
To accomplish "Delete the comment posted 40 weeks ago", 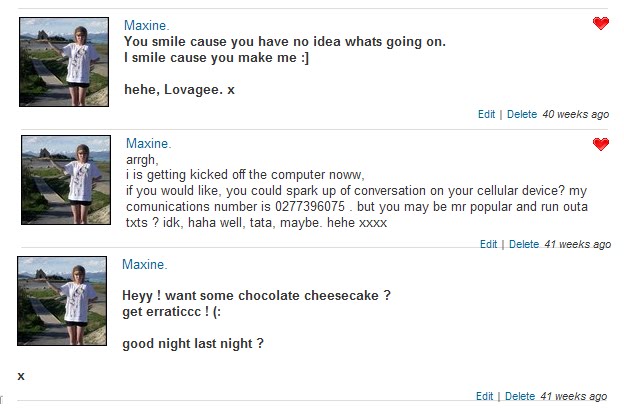I will point(522,115).
